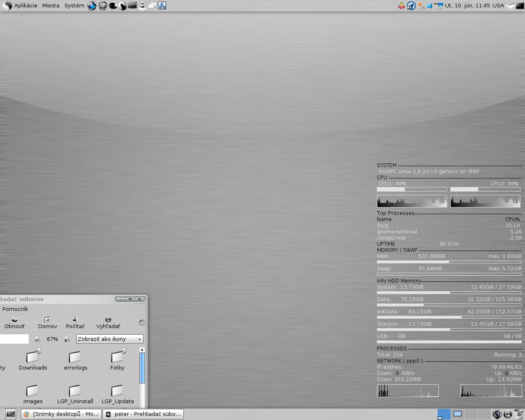Select the LGP_Uninstall folder
The image size is (525, 420).
click(75, 395)
